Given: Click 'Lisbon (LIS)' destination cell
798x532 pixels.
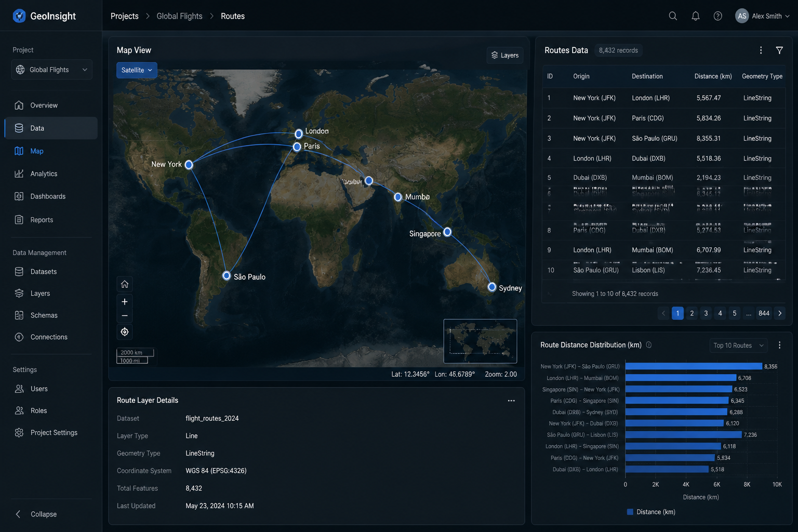Looking at the screenshot, I should 648,270.
